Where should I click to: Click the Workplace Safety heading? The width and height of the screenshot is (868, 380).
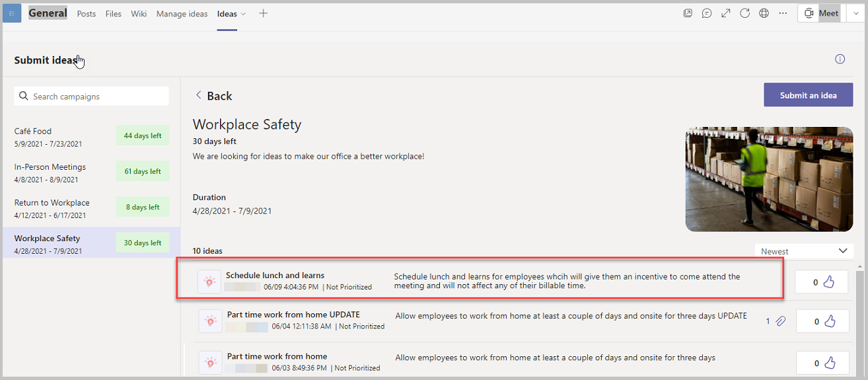tap(247, 124)
